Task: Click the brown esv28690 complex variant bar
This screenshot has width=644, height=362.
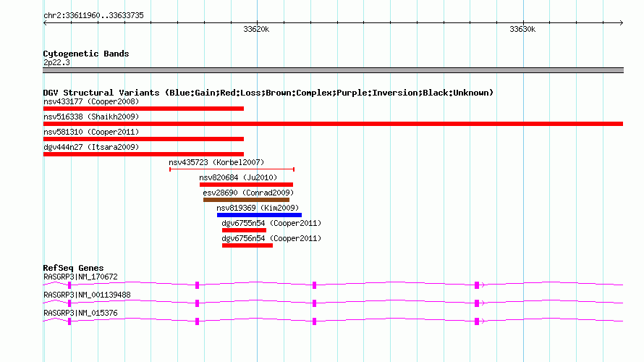Action: pos(247,200)
